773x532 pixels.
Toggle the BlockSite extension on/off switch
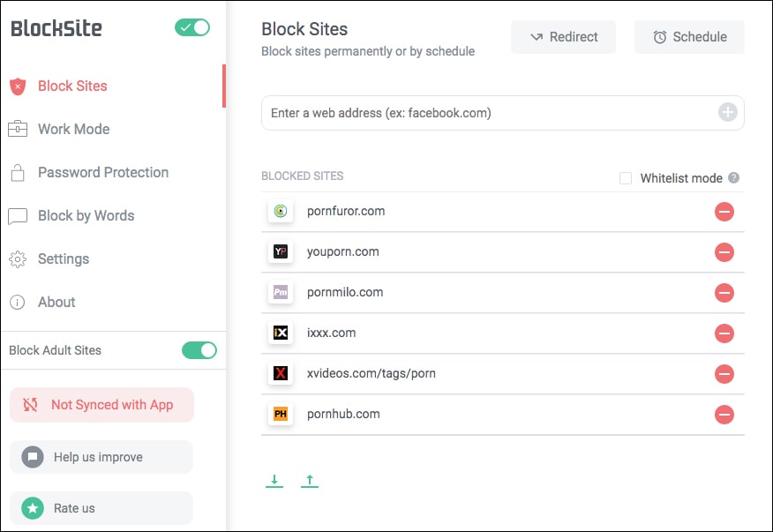(191, 27)
